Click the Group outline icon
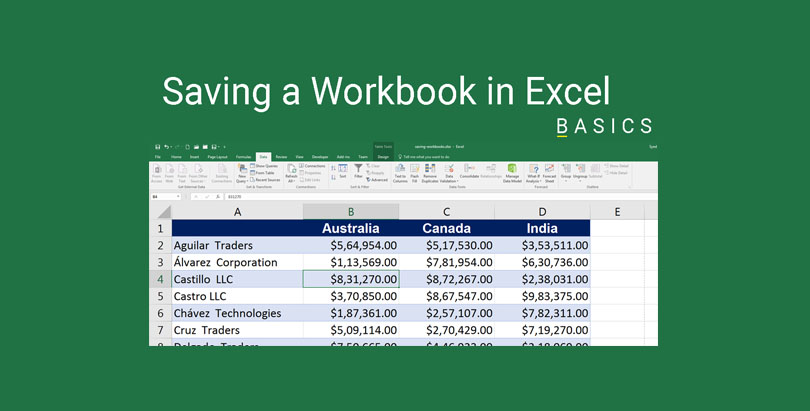Image resolution: width=810 pixels, height=411 pixels. pyautogui.click(x=566, y=168)
